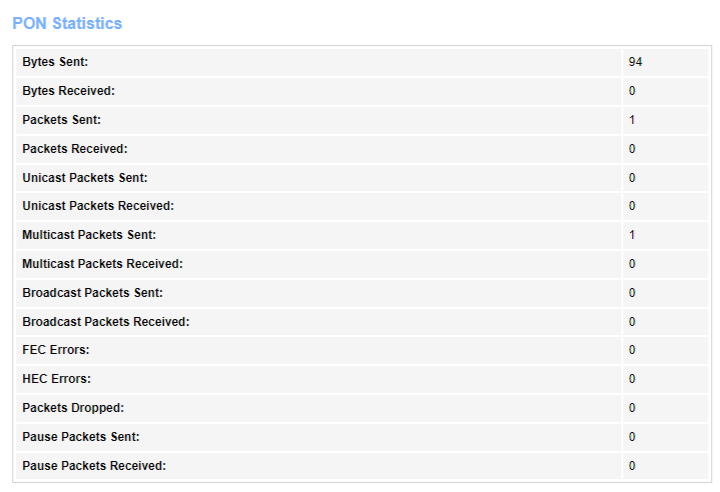Select the Packets Sent value 1
Viewport: 720px width, 492px height.
coord(632,120)
